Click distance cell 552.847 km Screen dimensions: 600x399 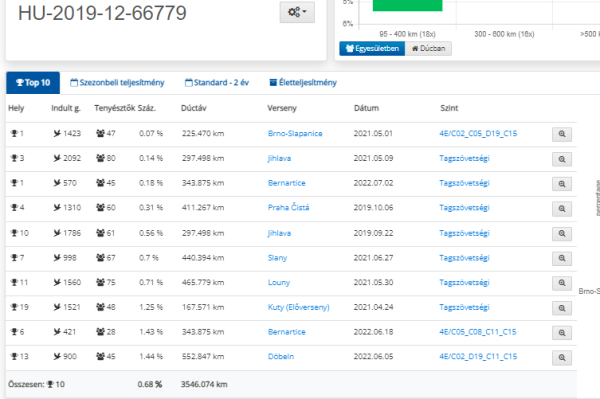pyautogui.click(x=203, y=357)
